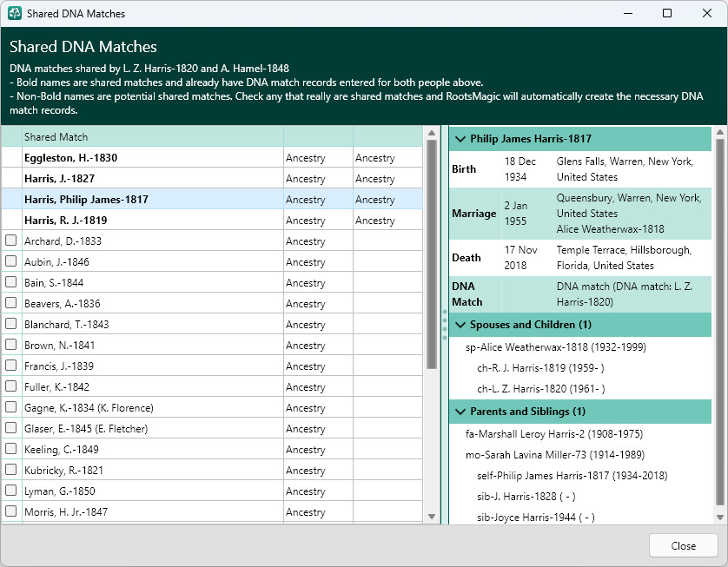Screen dimensions: 728x567
Task: Enable the Beavers, A.-1836 shared match checkbox
Action: pyautogui.click(x=10, y=303)
